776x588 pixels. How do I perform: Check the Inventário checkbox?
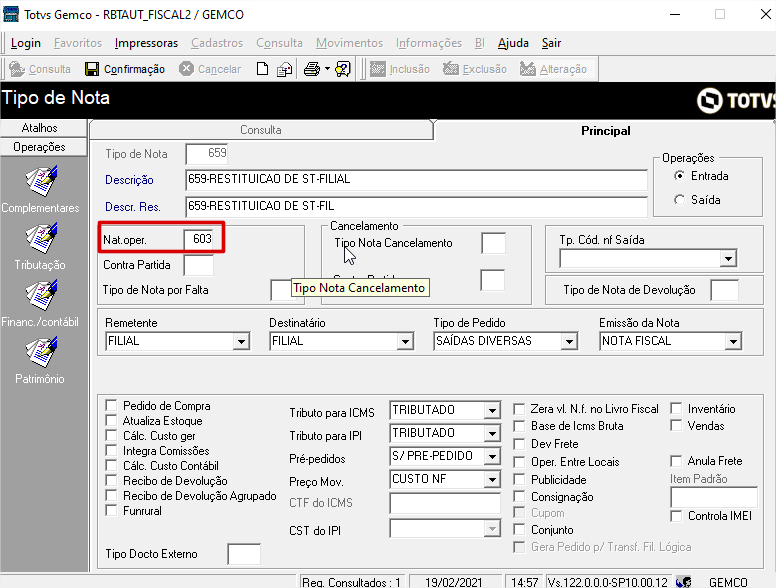[x=676, y=409]
